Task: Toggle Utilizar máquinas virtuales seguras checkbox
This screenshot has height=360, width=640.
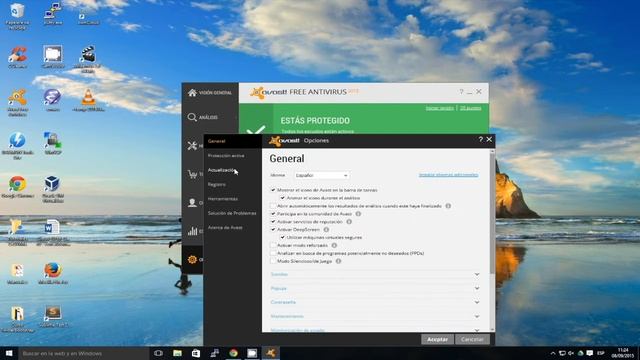Action: (282, 237)
